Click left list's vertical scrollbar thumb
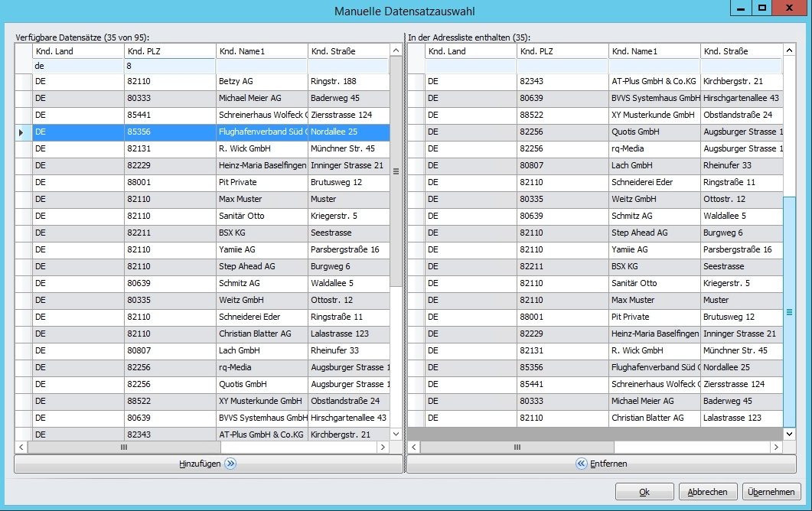The height and width of the screenshot is (511, 812). 396,171
